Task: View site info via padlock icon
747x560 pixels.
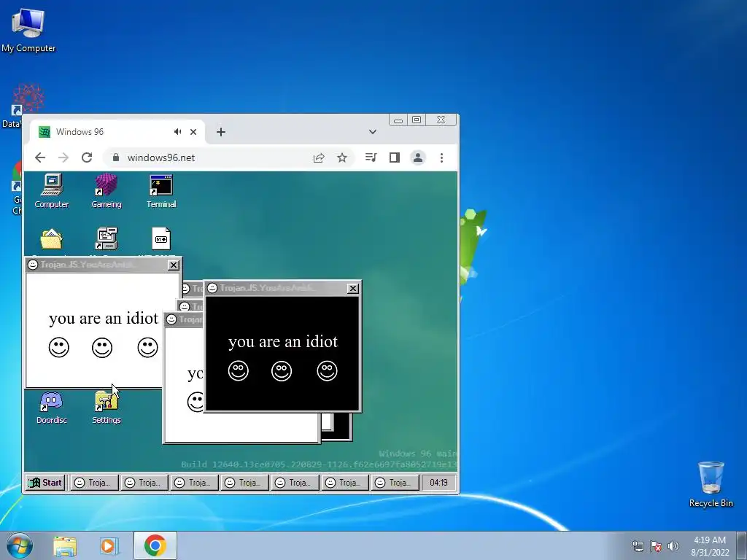Action: coord(115,157)
